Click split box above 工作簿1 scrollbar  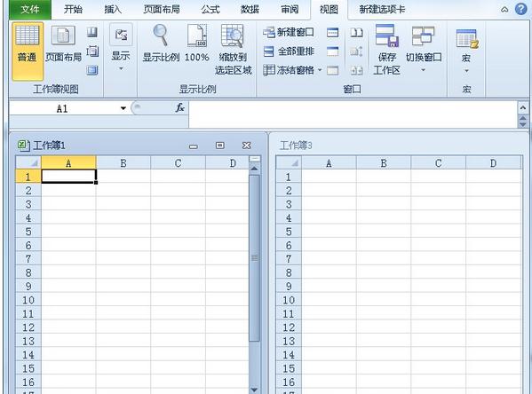coord(255,159)
